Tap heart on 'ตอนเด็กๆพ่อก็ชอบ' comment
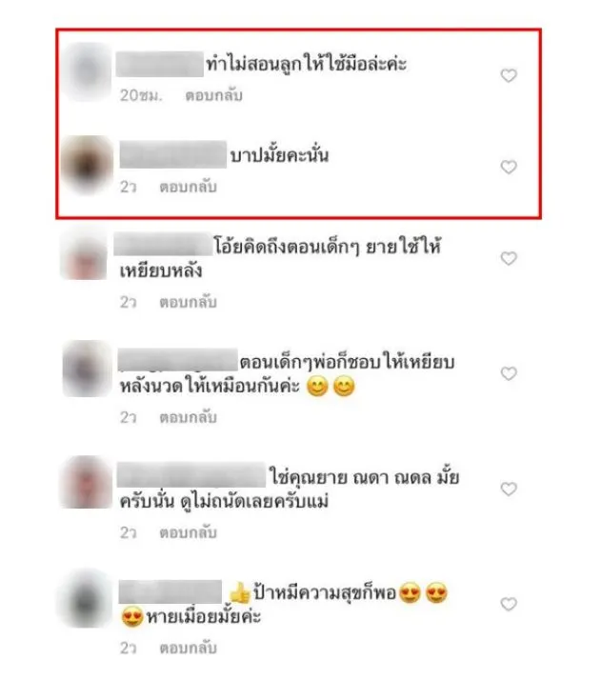The height and width of the screenshot is (700, 601). [x=508, y=373]
